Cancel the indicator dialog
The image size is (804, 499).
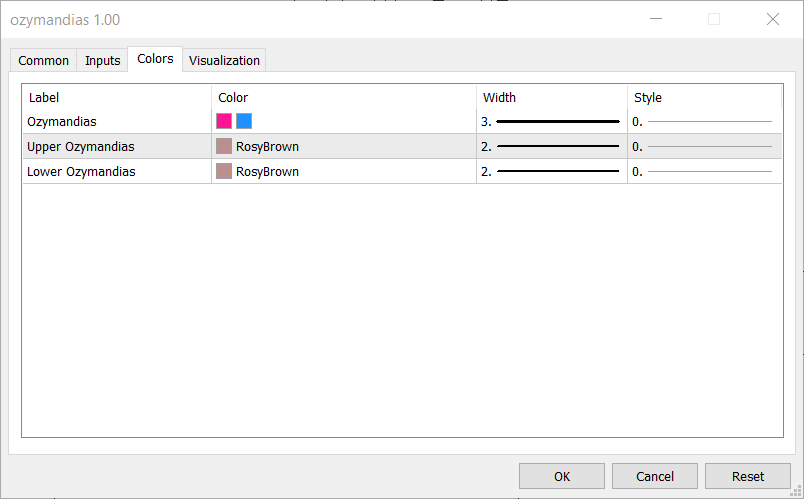[655, 476]
